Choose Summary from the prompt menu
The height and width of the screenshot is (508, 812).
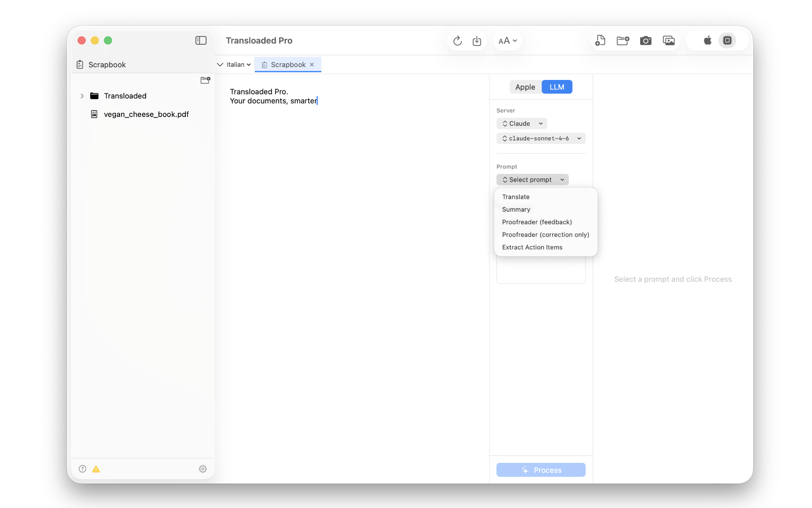point(516,210)
